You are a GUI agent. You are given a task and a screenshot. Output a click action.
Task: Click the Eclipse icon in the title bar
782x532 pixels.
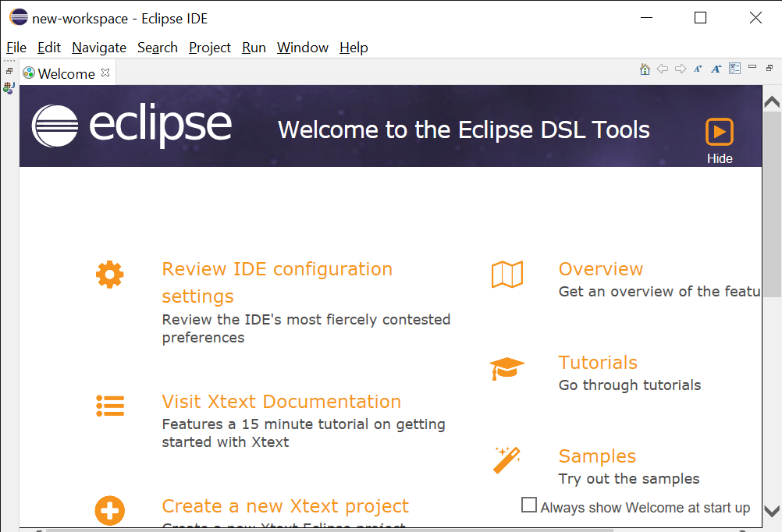point(19,17)
